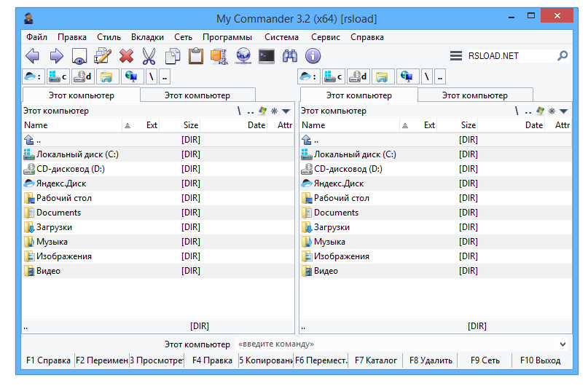Click the clipboard paste icon
The image size is (588, 391).
pos(196,56)
